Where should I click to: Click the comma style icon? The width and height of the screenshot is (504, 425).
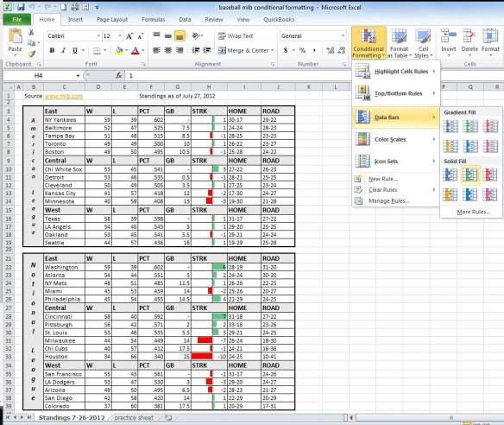314,50
